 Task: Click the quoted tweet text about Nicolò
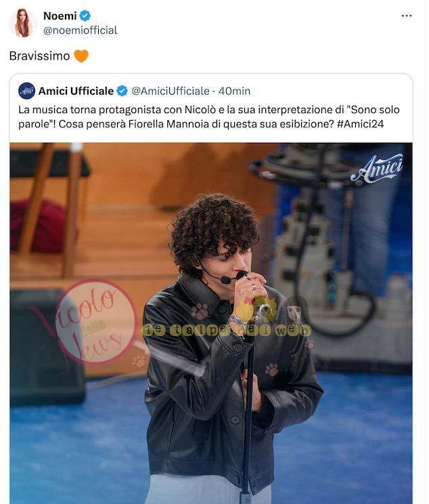(208, 117)
